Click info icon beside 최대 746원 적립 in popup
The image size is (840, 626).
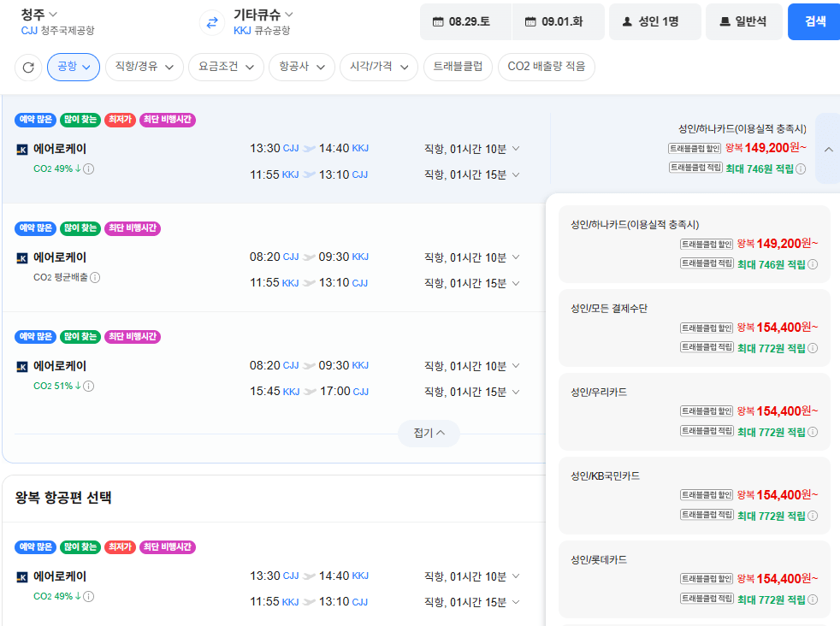click(813, 264)
